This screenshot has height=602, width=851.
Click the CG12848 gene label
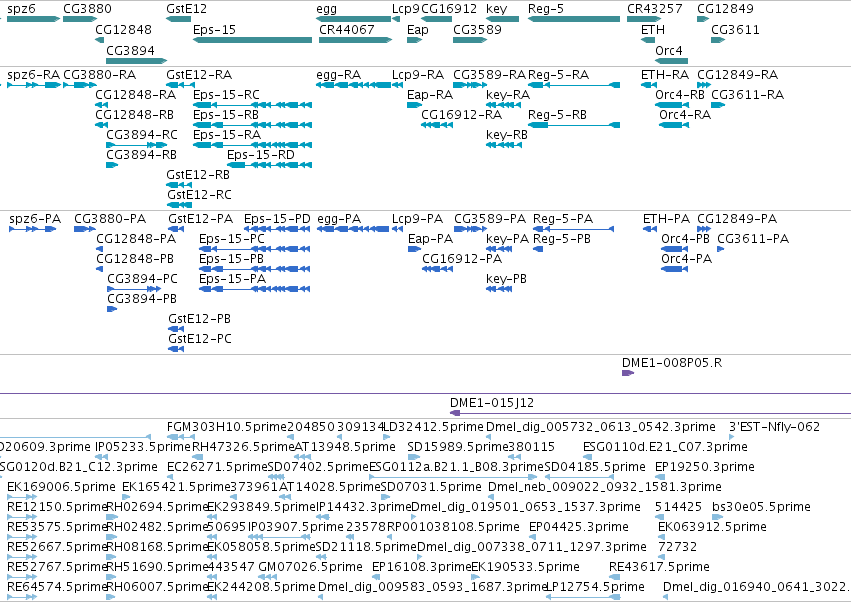pos(123,29)
